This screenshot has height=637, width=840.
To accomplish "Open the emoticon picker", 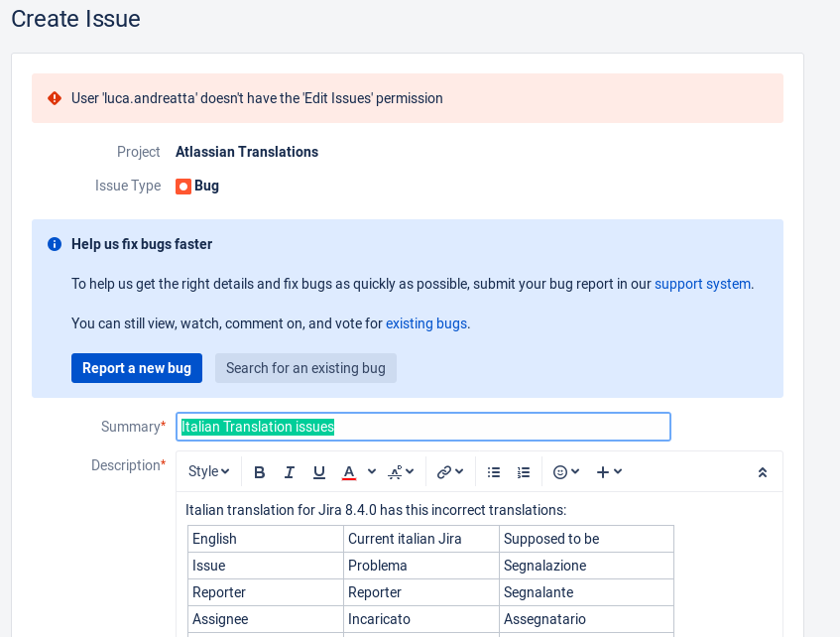I will click(565, 472).
